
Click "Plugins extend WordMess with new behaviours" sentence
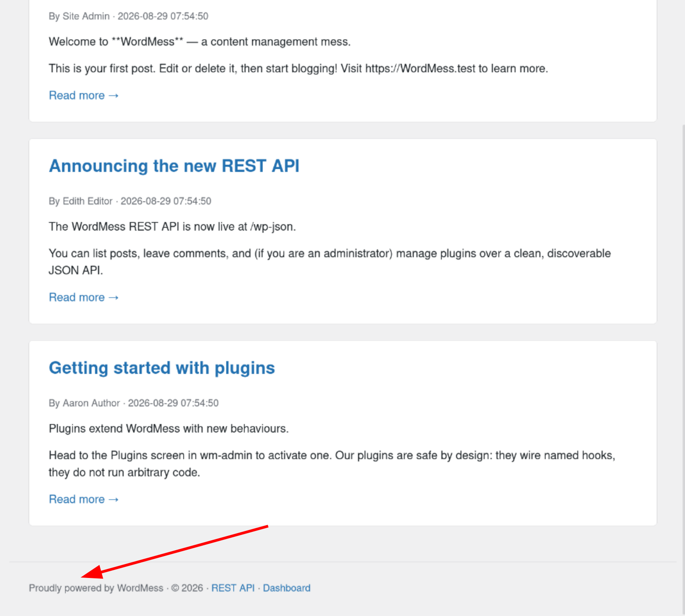(x=169, y=428)
